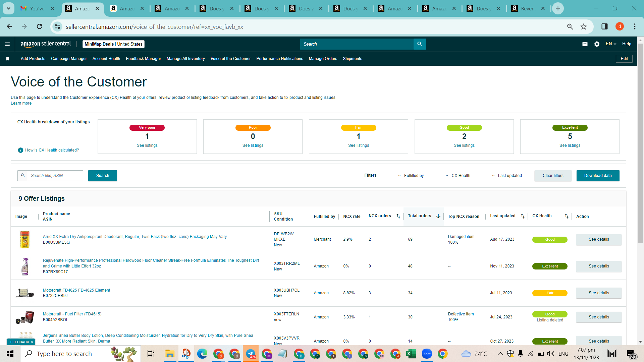
Task: Go back with the browser back arrow
Action: tap(9, 26)
